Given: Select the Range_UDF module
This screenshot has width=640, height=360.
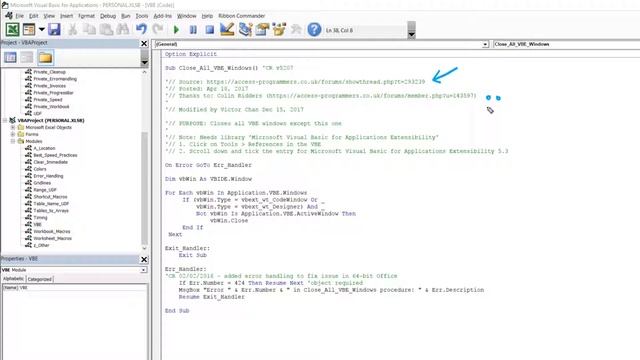Looking at the screenshot, I should (45, 190).
